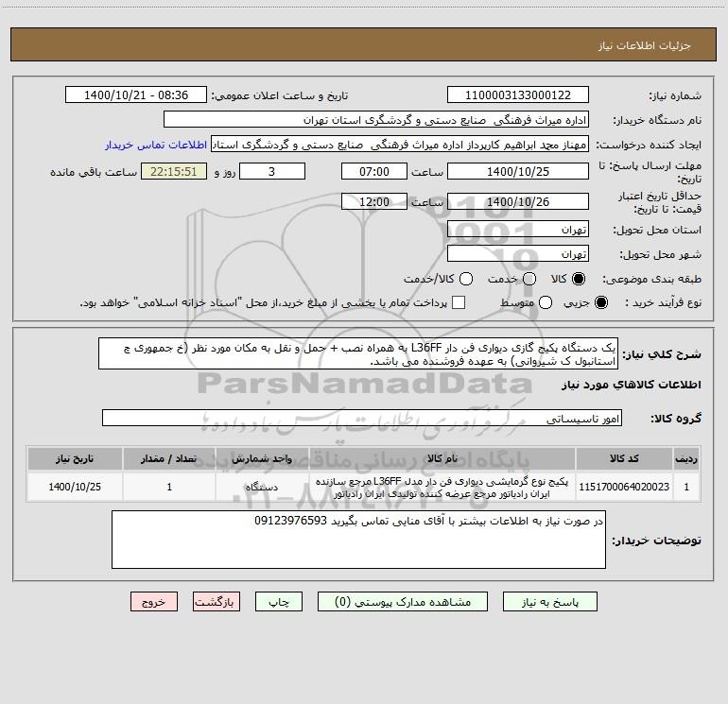
Task: Click product code 1151700064020023 cell
Action: pyautogui.click(x=624, y=487)
